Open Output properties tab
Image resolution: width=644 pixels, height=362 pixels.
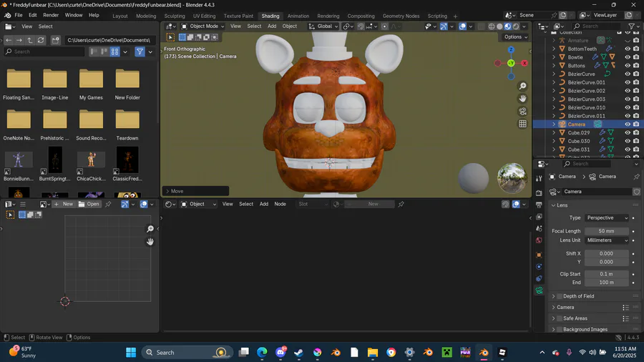click(x=539, y=205)
